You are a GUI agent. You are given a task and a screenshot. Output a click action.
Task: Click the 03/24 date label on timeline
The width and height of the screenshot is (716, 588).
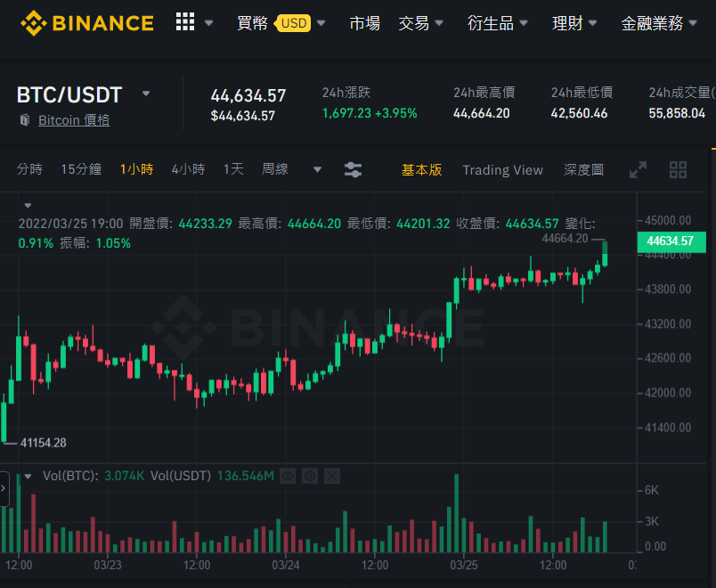click(285, 565)
